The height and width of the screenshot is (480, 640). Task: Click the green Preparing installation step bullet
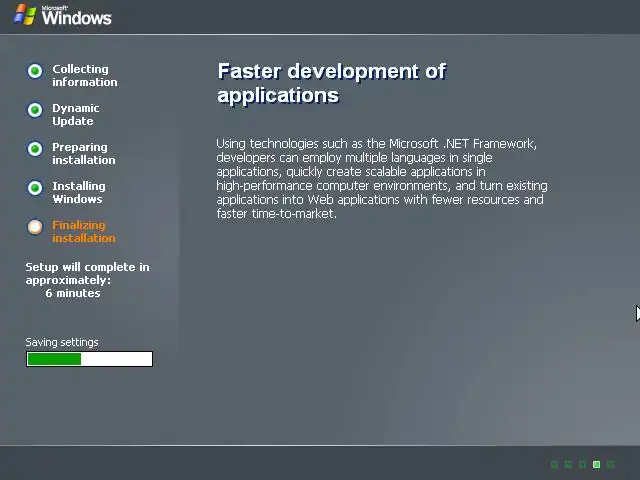click(x=35, y=149)
